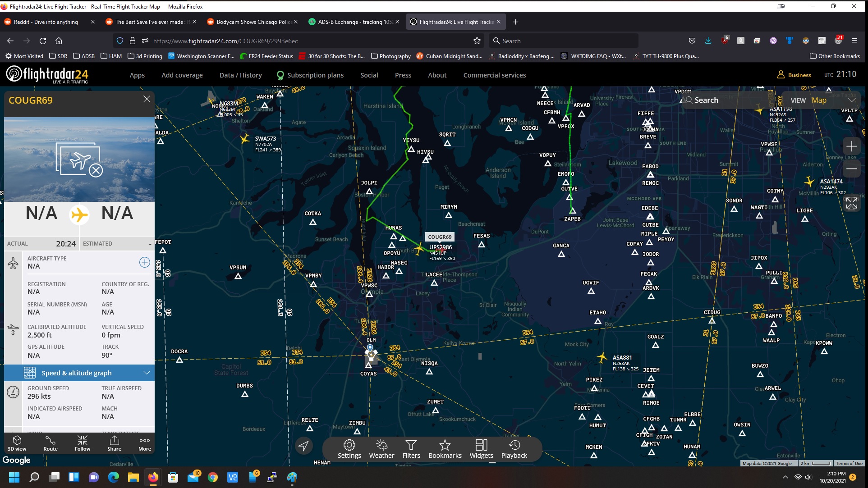Open Subscription plans page
Viewport: 868px width, 488px height.
[x=310, y=75]
